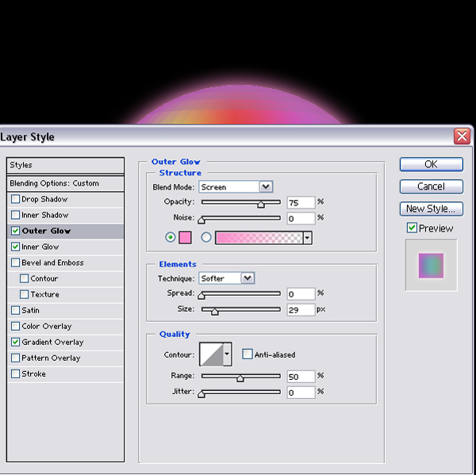Click the Contour curve thumbnail
The image size is (476, 475).
pyautogui.click(x=212, y=354)
